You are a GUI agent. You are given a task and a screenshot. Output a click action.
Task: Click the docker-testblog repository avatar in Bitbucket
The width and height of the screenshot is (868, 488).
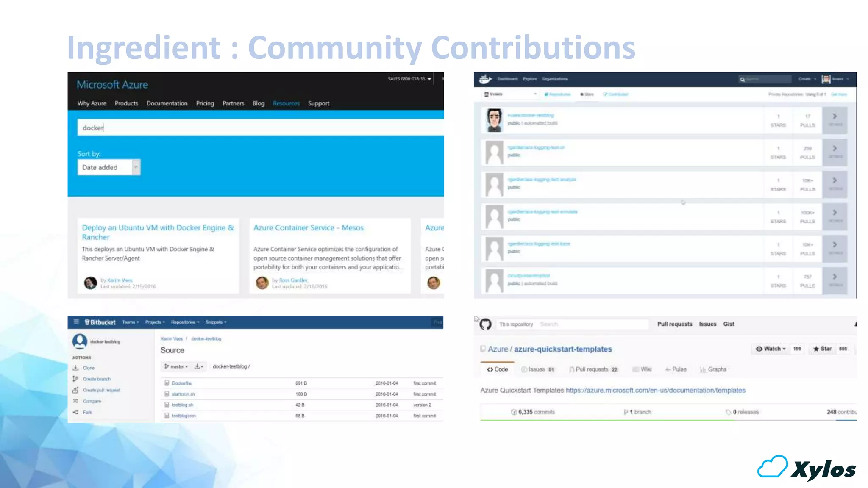(x=80, y=341)
